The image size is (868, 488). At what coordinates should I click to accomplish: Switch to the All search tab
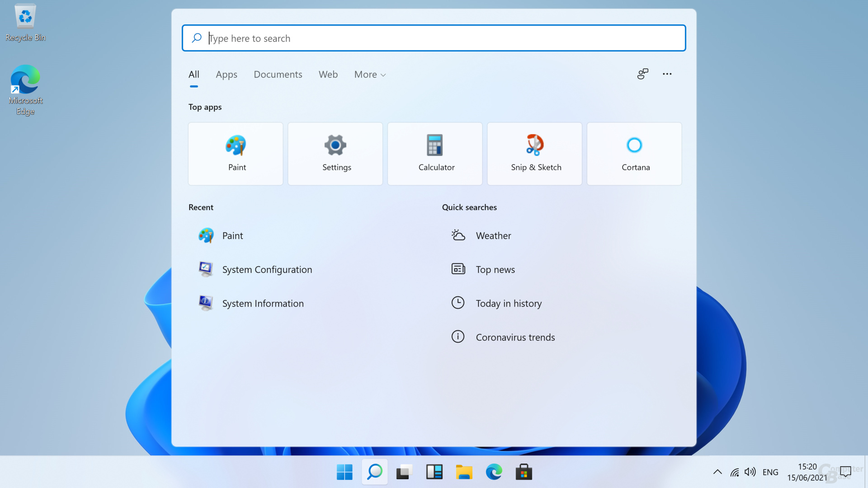click(194, 75)
